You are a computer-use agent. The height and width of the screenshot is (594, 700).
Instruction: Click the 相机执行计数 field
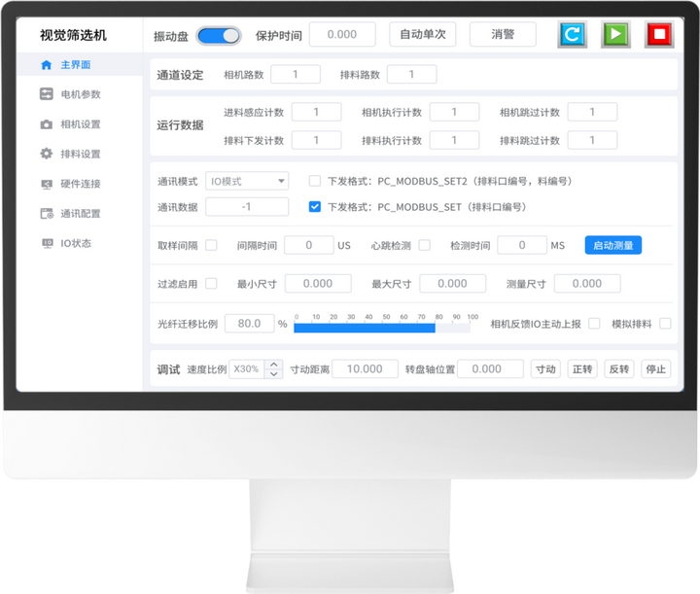tap(454, 112)
